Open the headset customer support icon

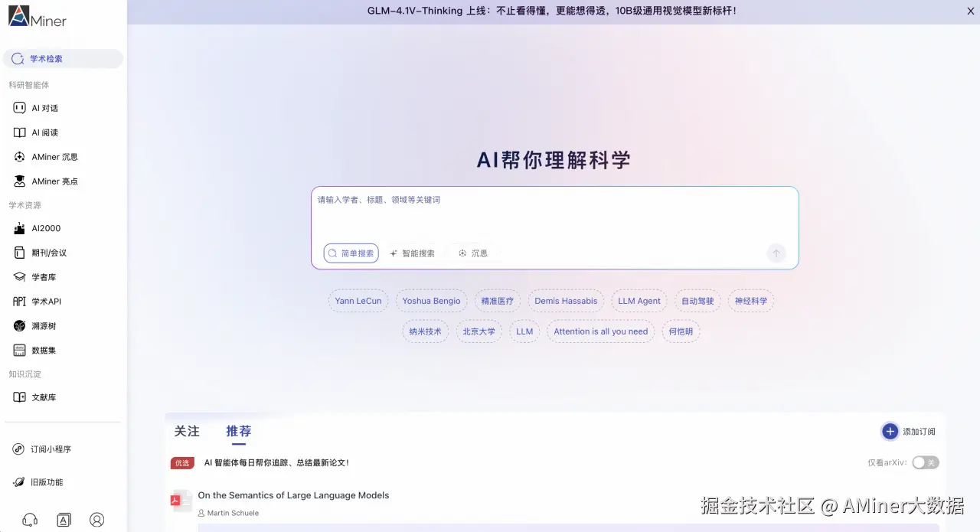(30, 519)
